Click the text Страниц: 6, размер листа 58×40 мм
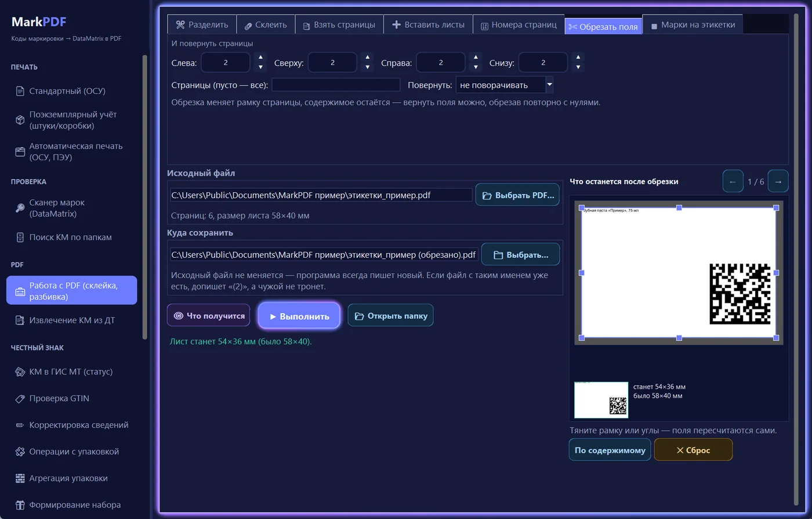The image size is (812, 519). click(x=240, y=215)
